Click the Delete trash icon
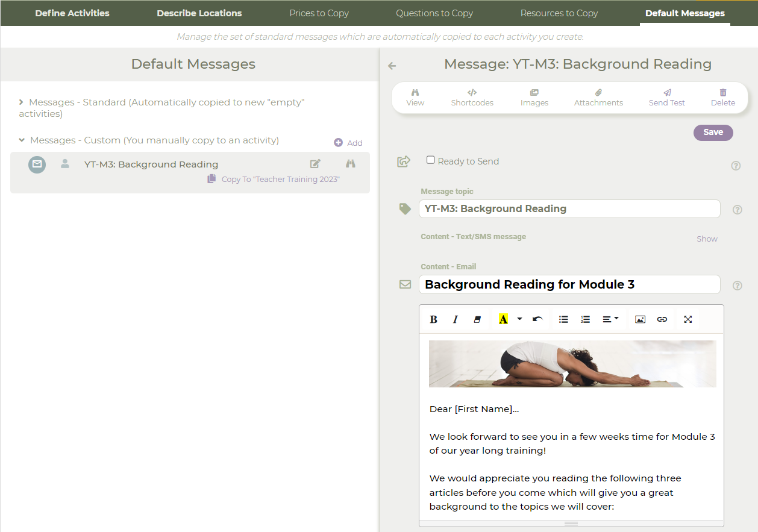758x532 pixels. coord(723,93)
